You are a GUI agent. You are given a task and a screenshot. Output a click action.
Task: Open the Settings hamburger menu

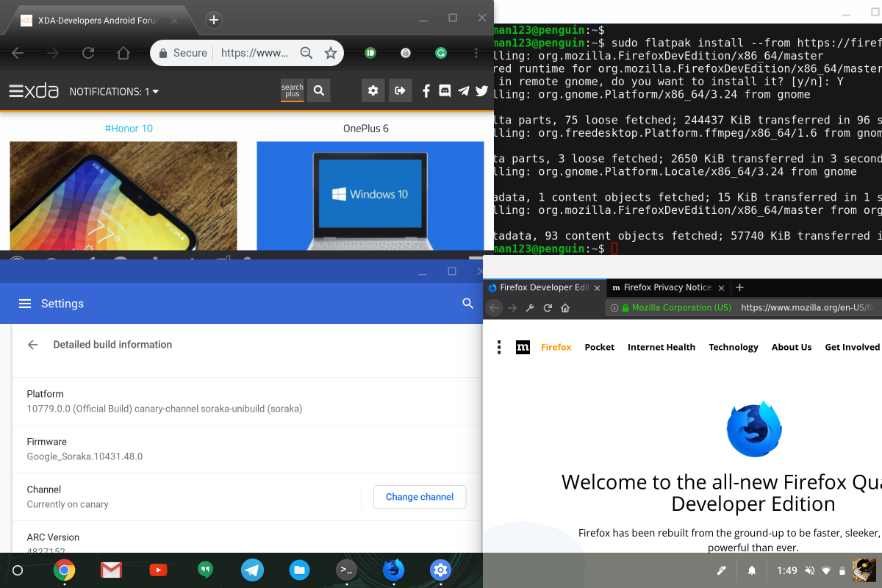[25, 304]
